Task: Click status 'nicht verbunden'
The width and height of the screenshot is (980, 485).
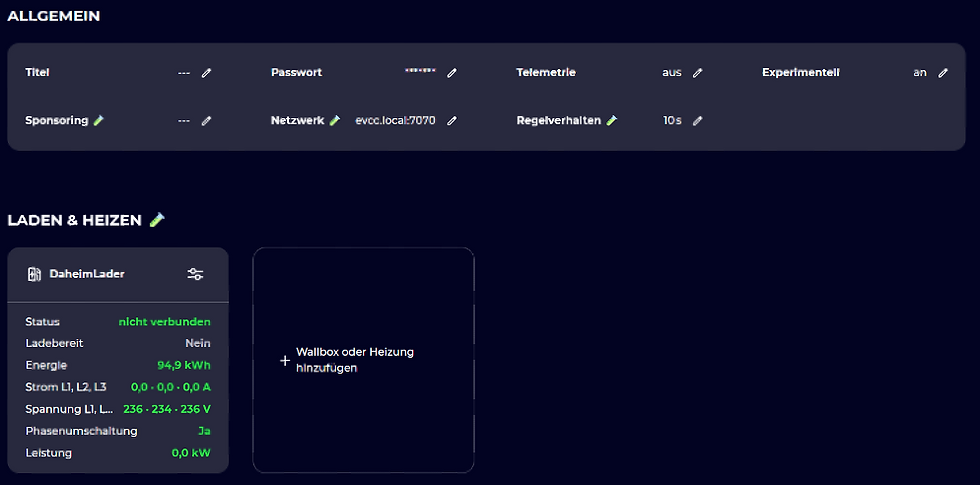Action: tap(164, 322)
